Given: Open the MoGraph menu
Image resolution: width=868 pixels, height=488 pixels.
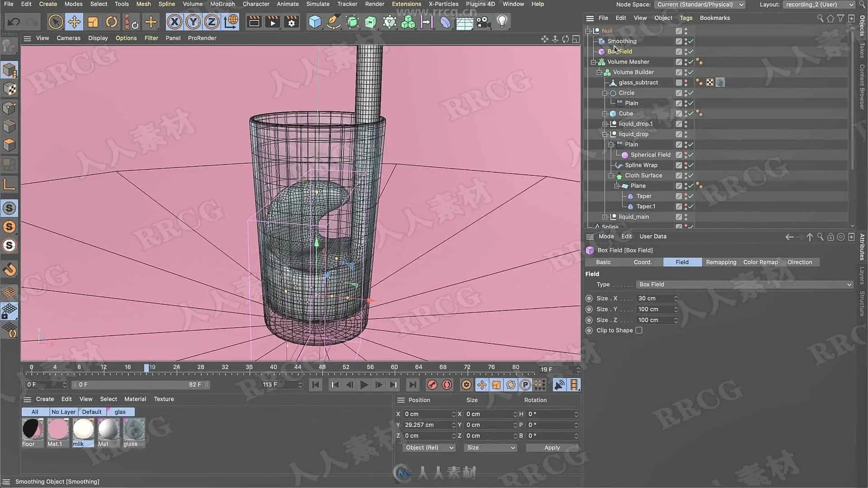Looking at the screenshot, I should click(222, 4).
